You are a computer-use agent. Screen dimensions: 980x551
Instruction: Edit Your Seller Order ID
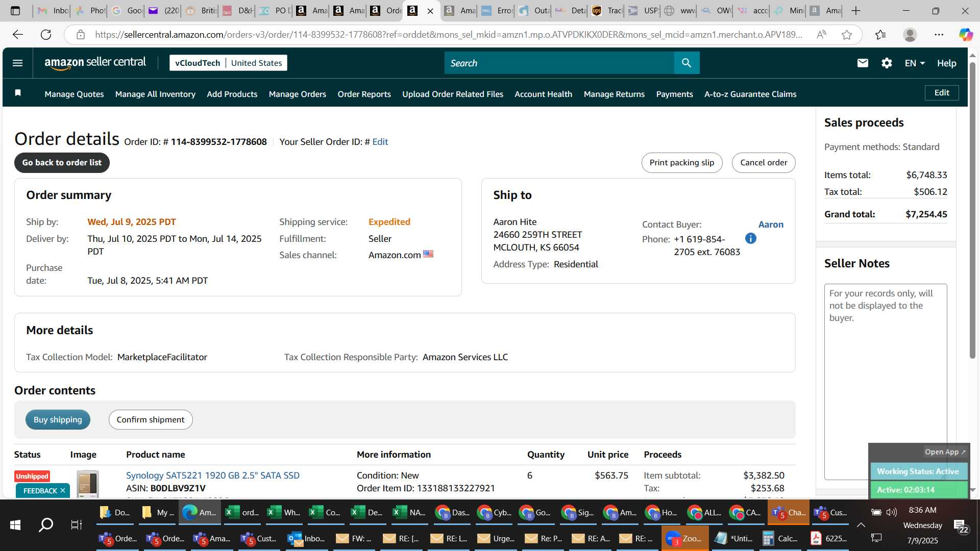[x=380, y=142]
